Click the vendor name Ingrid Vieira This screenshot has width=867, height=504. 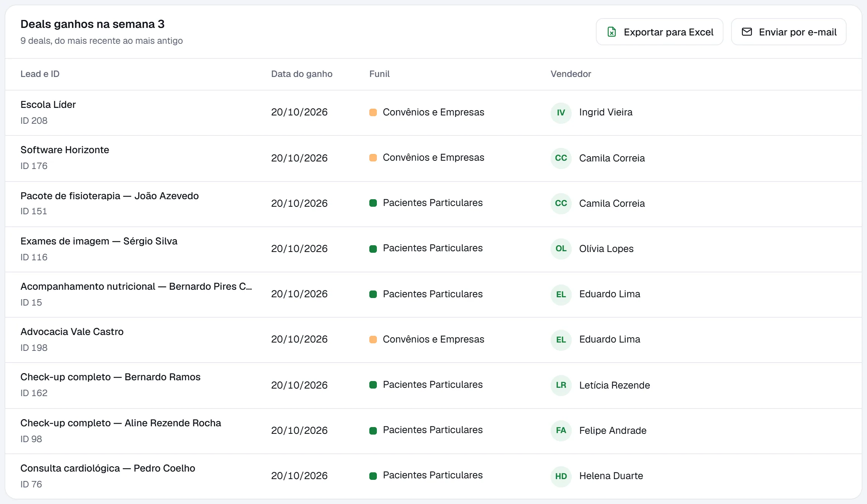606,112
